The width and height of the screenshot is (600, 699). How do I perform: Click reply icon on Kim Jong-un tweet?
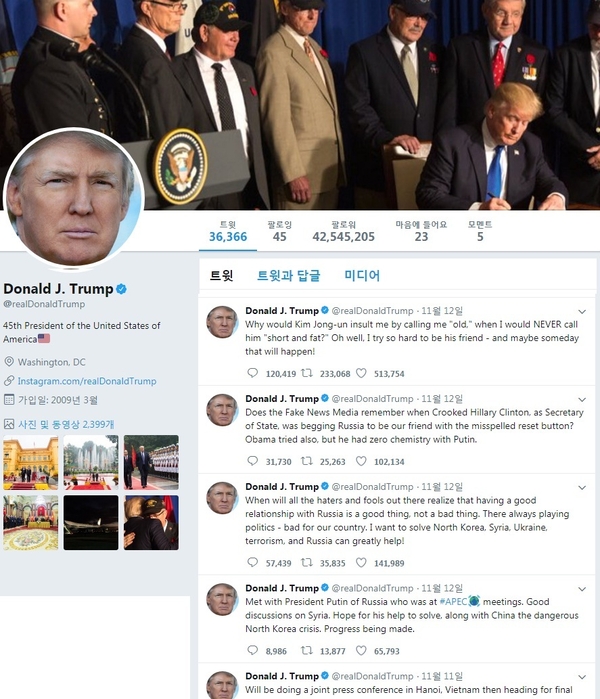252,373
